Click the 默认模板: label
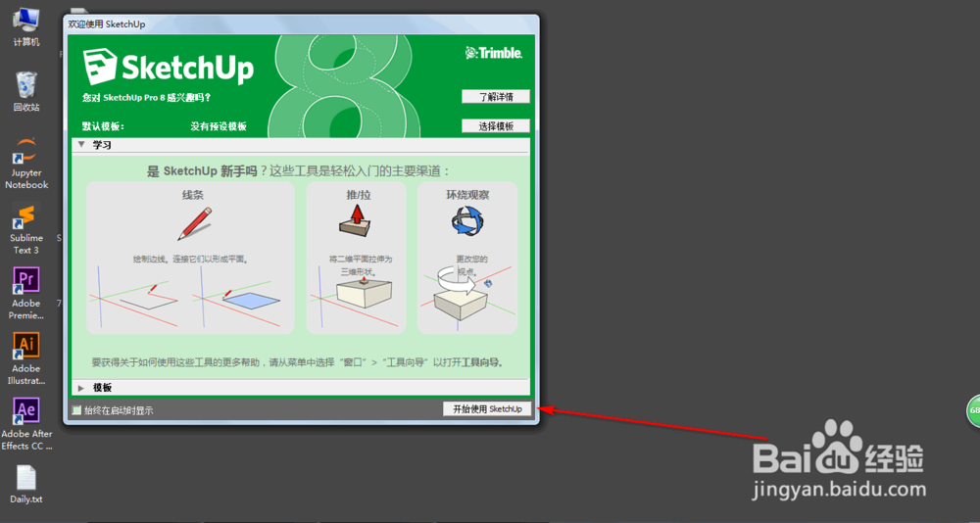This screenshot has width=980, height=523. 103,126
